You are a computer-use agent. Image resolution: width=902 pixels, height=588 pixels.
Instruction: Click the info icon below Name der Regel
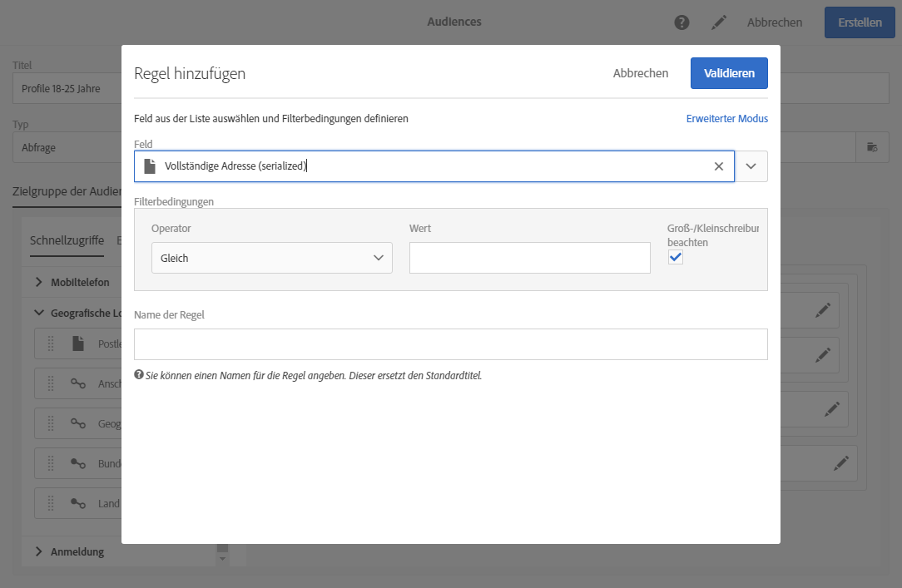(138, 375)
